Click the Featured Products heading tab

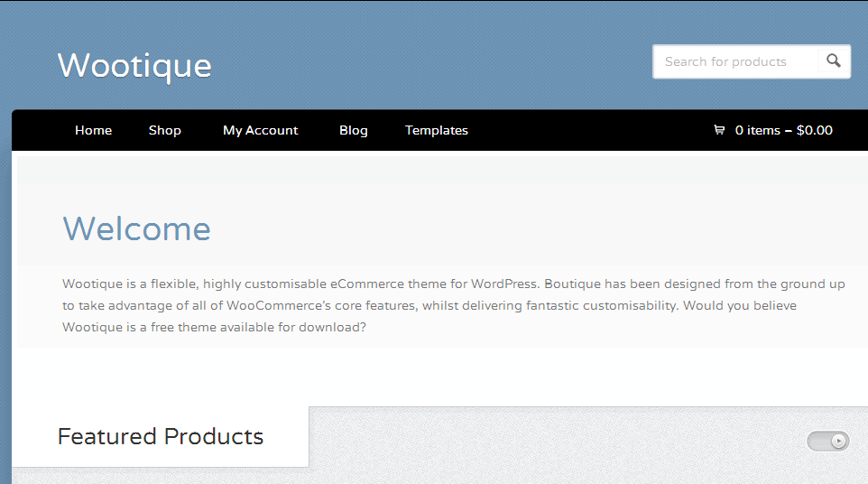point(161,436)
